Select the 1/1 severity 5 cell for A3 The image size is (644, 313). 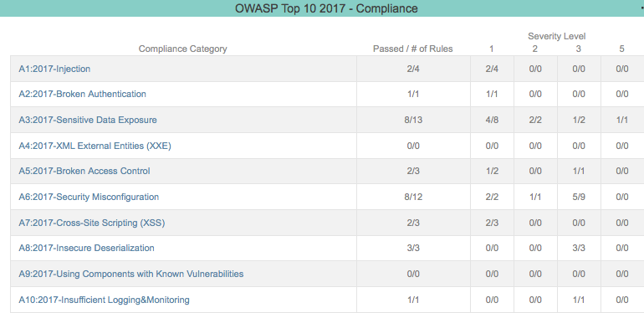621,120
